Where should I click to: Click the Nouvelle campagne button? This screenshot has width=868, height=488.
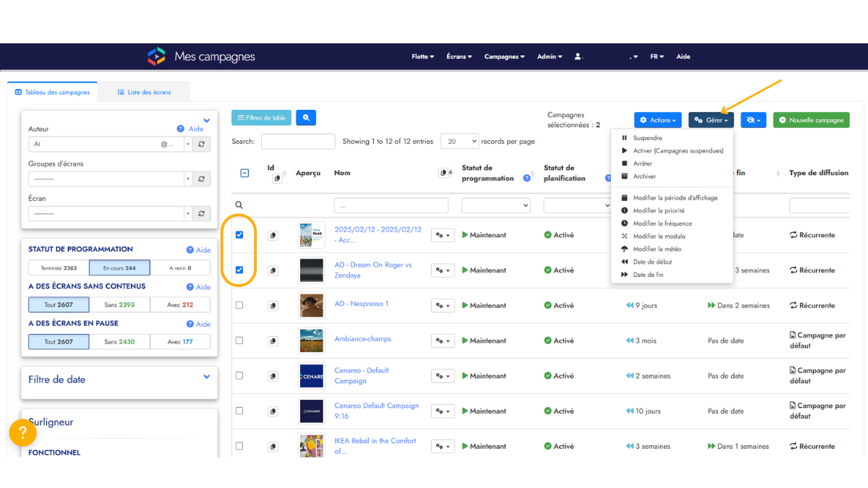pos(811,120)
